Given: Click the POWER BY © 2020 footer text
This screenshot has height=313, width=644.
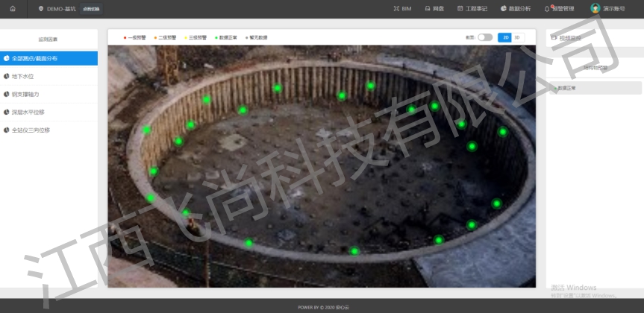Looking at the screenshot, I should pyautogui.click(x=324, y=307).
